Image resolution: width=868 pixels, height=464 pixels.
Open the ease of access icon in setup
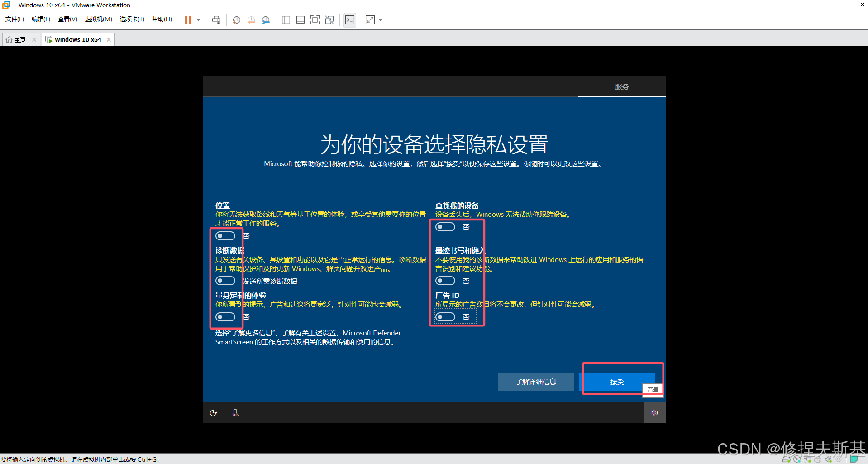click(x=214, y=413)
